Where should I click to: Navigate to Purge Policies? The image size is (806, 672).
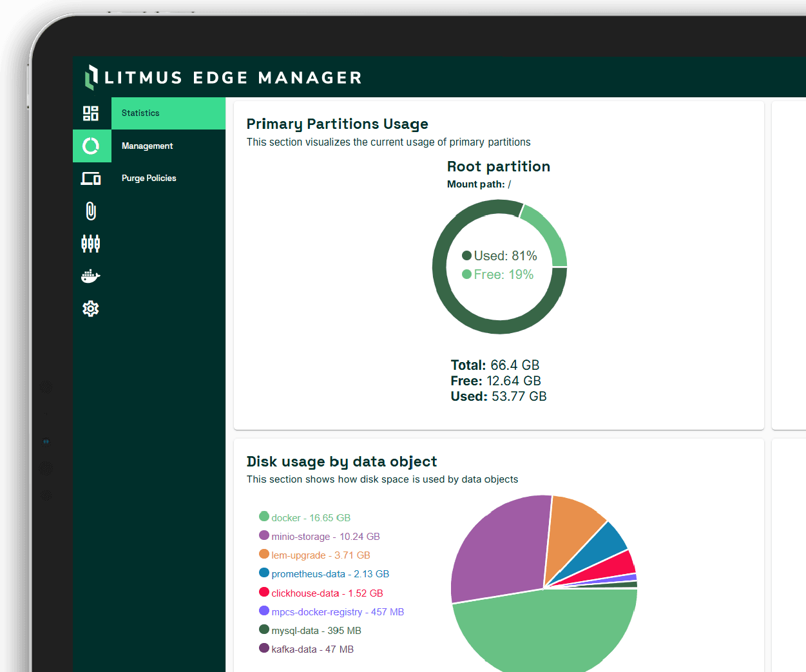point(149,178)
